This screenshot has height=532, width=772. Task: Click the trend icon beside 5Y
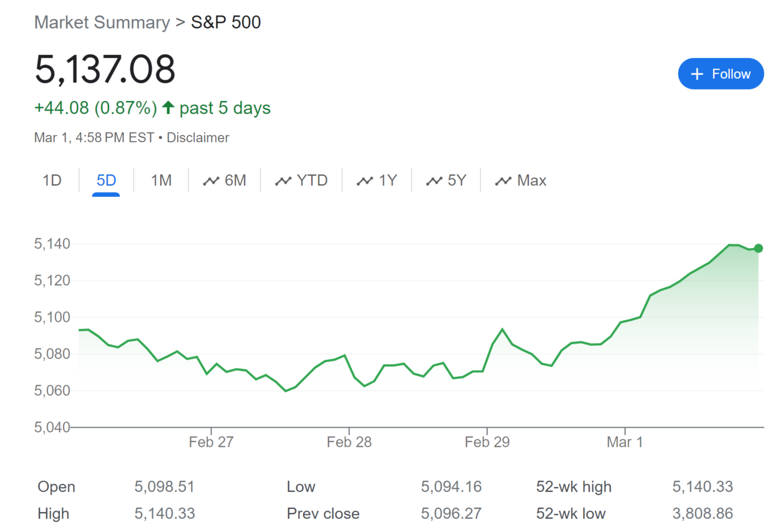pyautogui.click(x=434, y=180)
